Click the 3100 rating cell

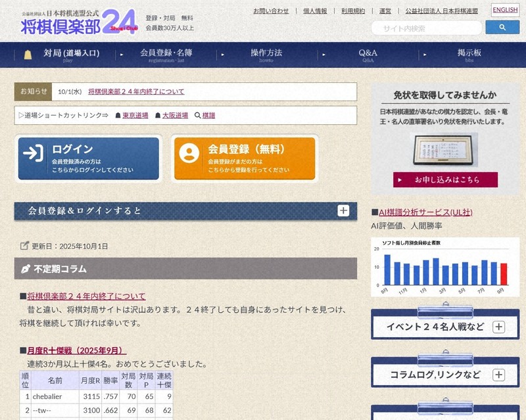[x=90, y=410]
